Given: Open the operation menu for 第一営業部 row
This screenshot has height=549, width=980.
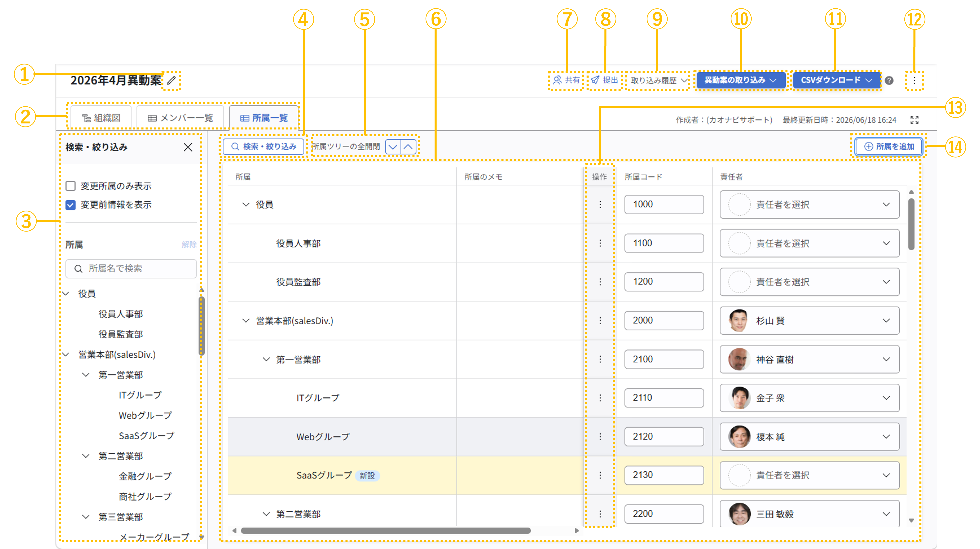Looking at the screenshot, I should coord(600,359).
